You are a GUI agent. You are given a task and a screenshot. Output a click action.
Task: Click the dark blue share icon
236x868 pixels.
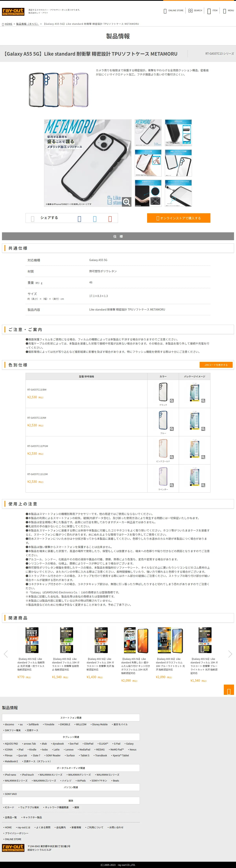coord(80,219)
